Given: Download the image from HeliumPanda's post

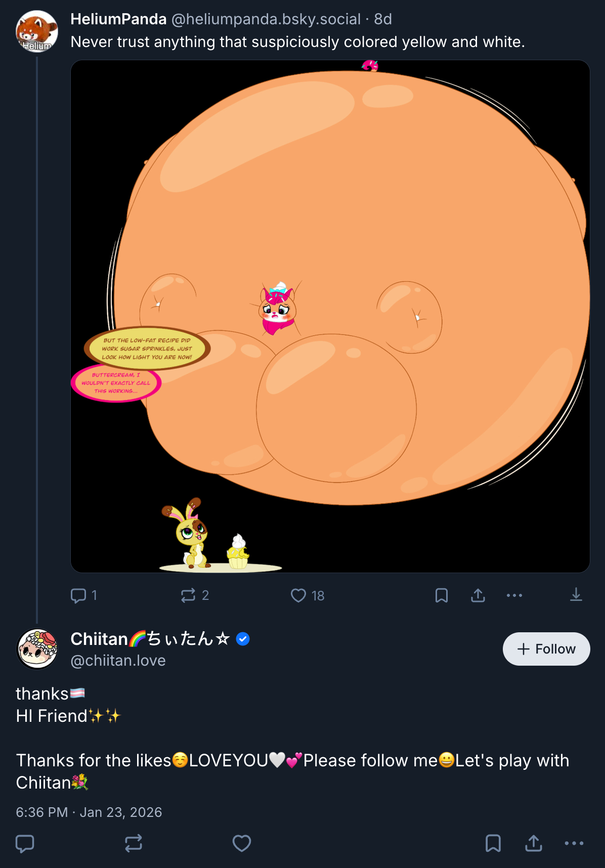Looking at the screenshot, I should point(576,595).
